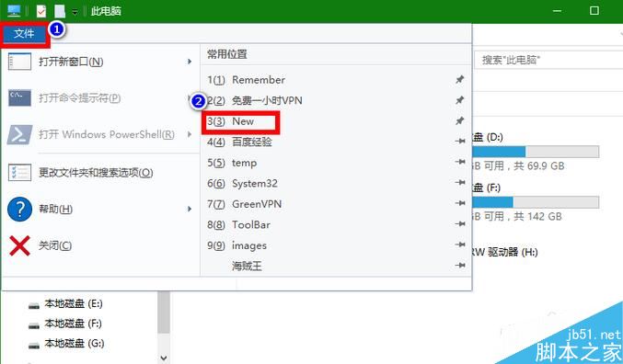The height and width of the screenshot is (364, 623).
Task: Open frequent place Remember
Action: 259,80
